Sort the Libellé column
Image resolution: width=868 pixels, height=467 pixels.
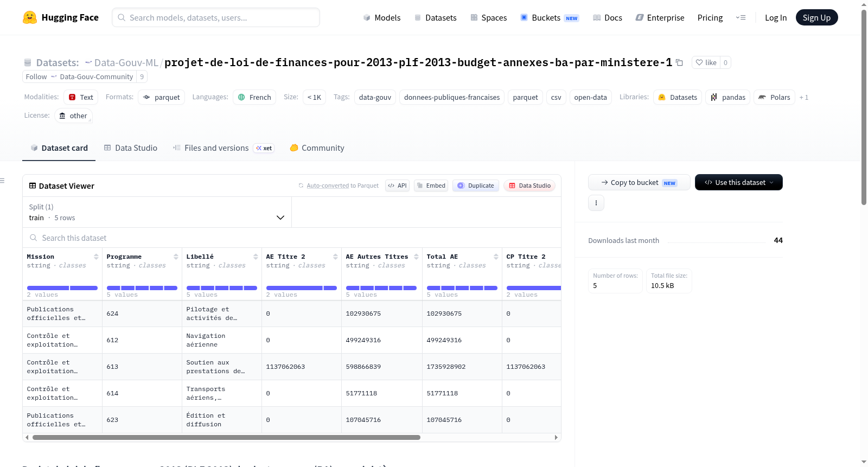tap(256, 257)
